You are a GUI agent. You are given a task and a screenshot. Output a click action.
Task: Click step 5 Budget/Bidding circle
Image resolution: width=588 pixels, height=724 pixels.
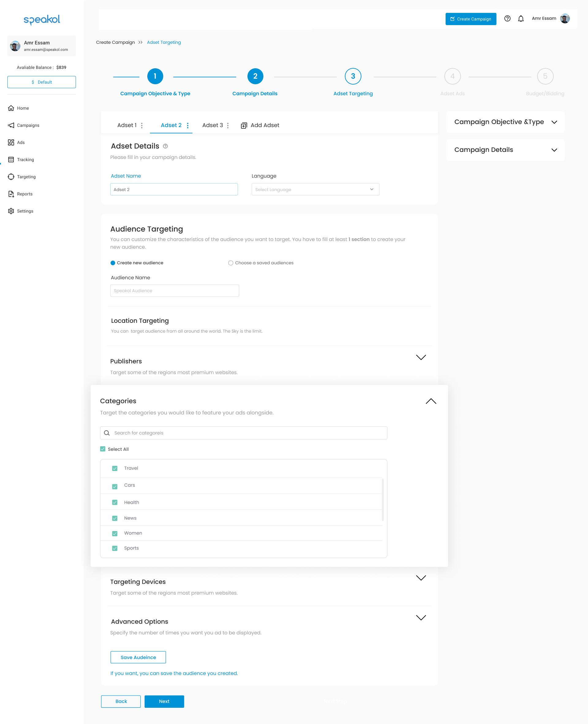pos(545,76)
